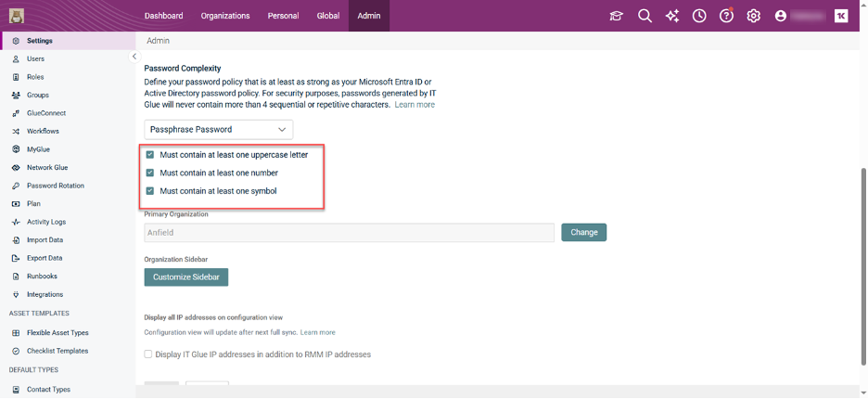Open the AI sparkle assistant icon
Screen dimensions: 868x399
coord(672,16)
